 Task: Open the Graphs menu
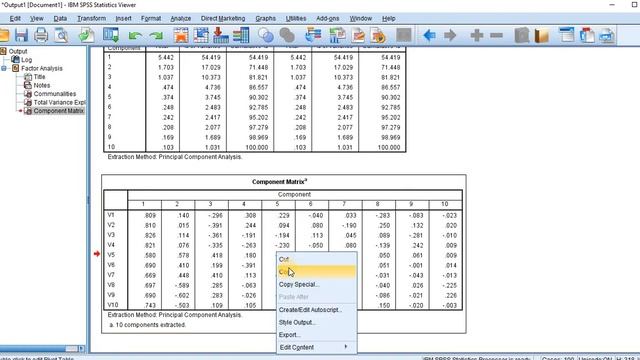(266, 18)
